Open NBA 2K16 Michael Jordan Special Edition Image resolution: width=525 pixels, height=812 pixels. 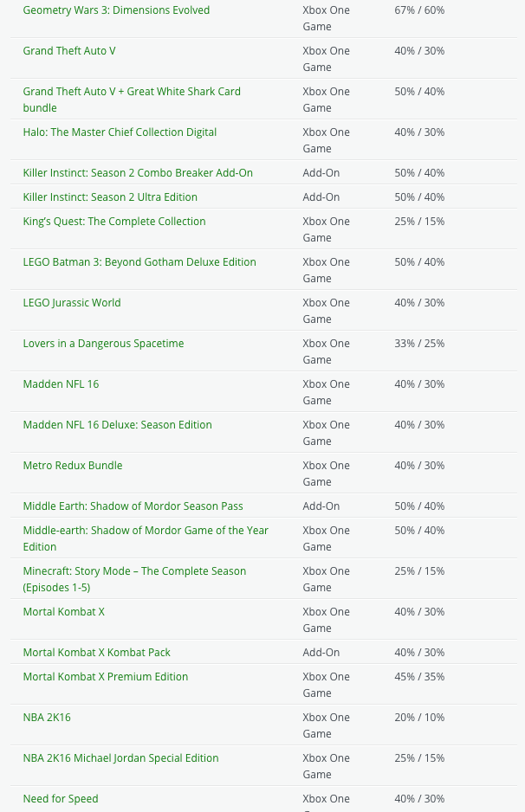pyautogui.click(x=120, y=758)
